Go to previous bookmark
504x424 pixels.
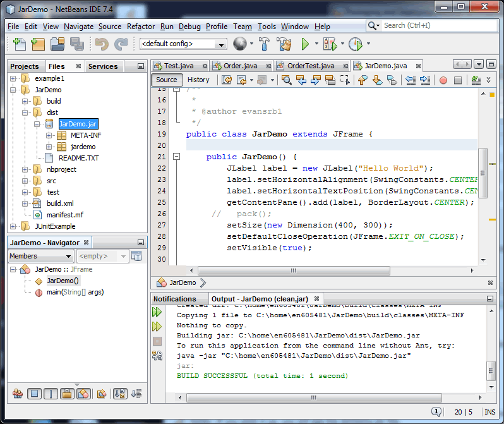[x=363, y=80]
